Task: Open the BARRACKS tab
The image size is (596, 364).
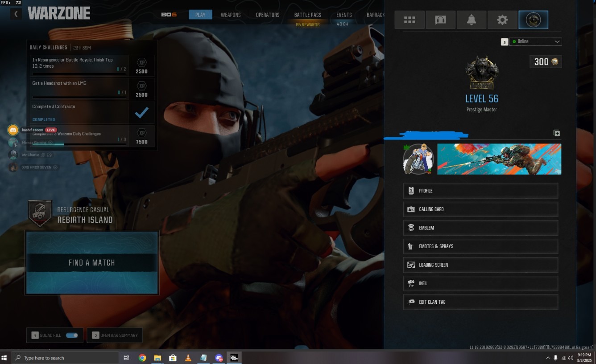Action: (376, 15)
